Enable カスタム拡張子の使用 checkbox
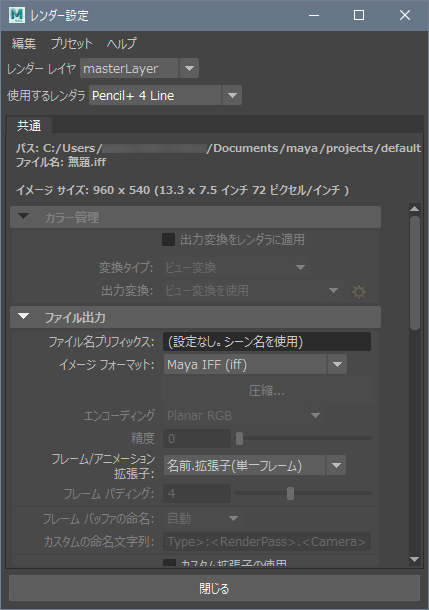 pyautogui.click(x=169, y=563)
